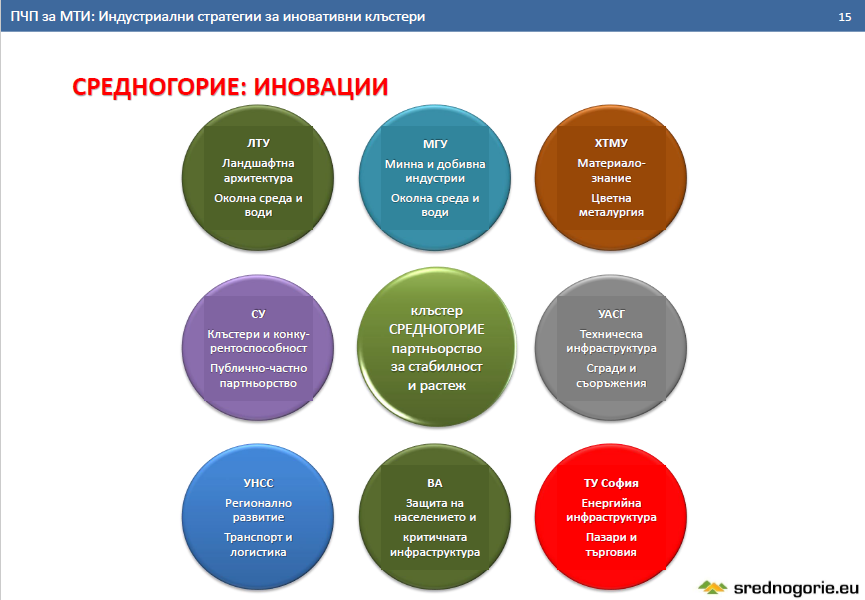Click text Цветна металургия
865x600 pixels.
point(611,205)
